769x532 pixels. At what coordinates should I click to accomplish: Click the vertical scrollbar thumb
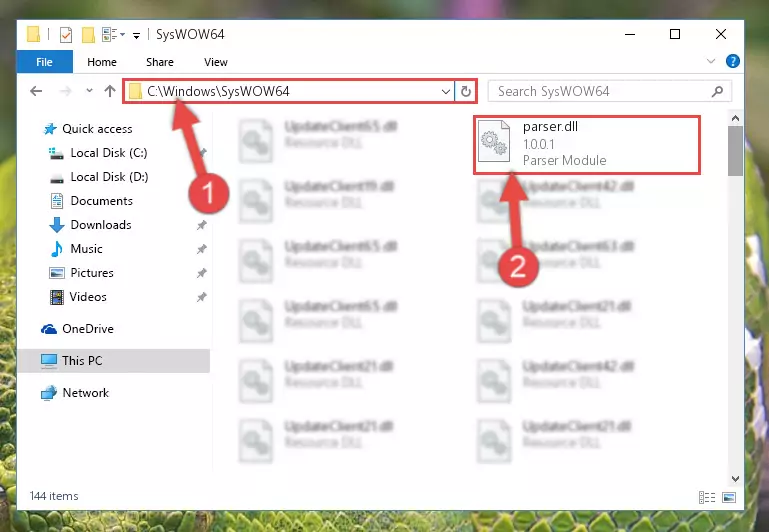pyautogui.click(x=735, y=151)
